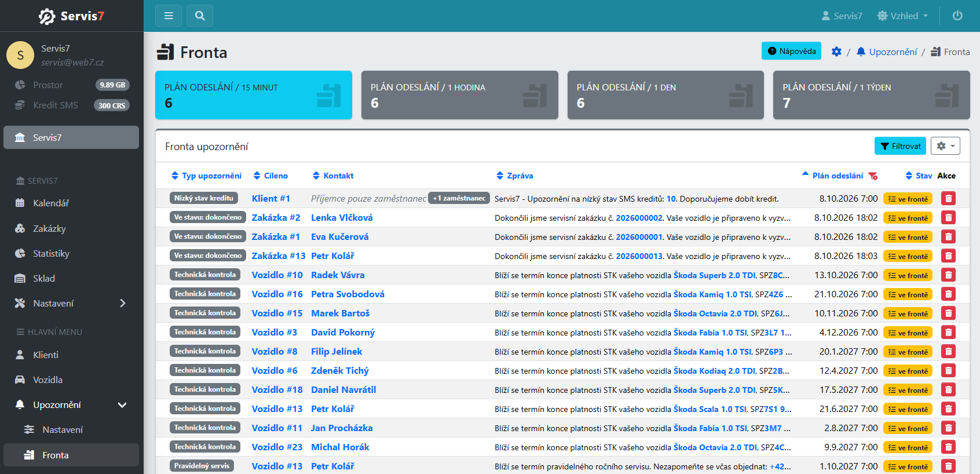Image resolution: width=980 pixels, height=474 pixels.
Task: Sort the table by Stav column
Action: pyautogui.click(x=919, y=176)
